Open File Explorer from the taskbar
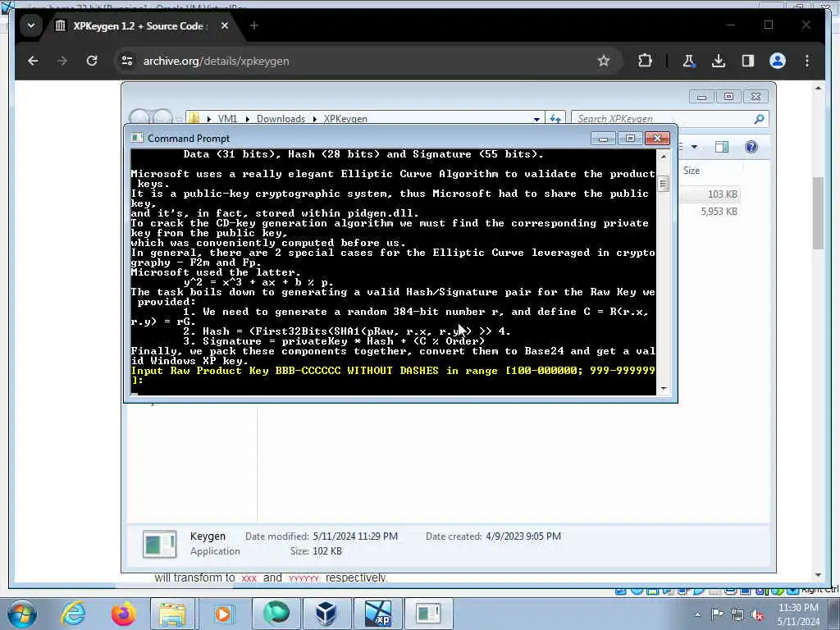Screen dimensions: 840x630 [173, 614]
